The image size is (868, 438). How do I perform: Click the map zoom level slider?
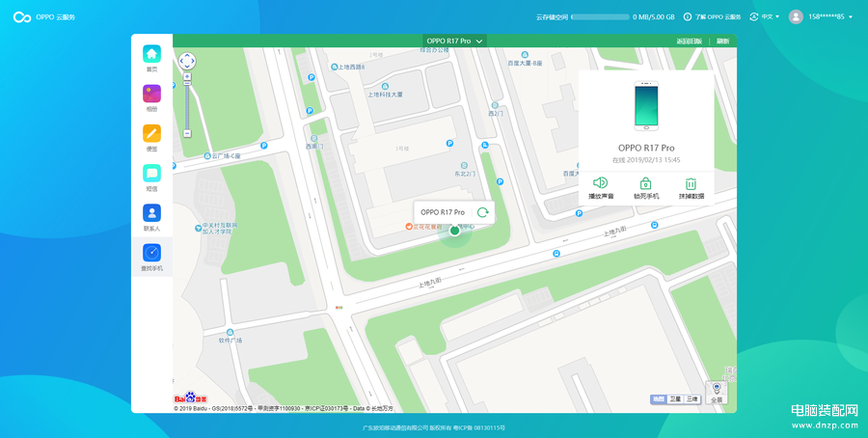pos(187,105)
